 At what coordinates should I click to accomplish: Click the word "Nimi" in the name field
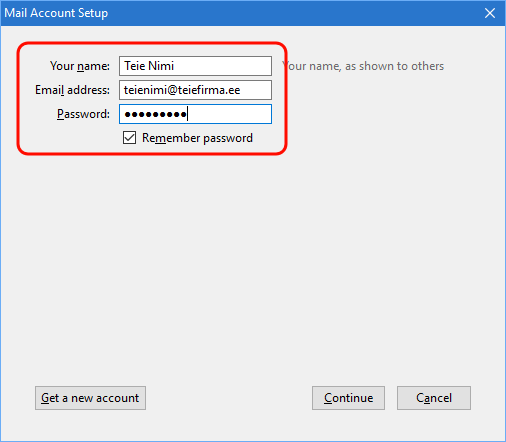161,66
